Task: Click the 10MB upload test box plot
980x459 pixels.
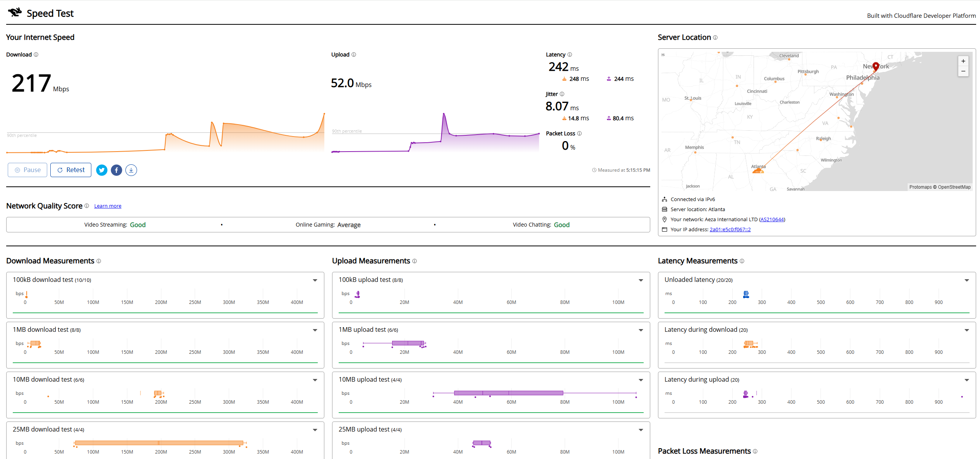Action: click(534, 393)
